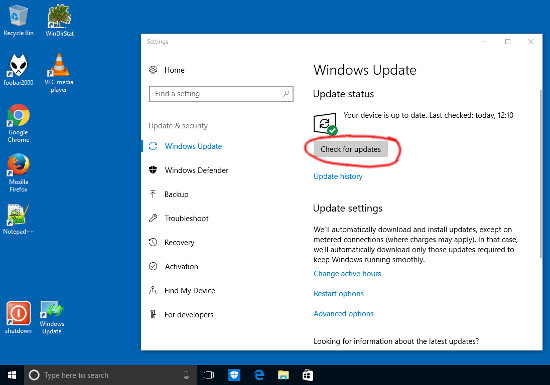Screen dimensions: 550x385
Task: Click the Settings window vertical scrollbar
Action: point(541,174)
